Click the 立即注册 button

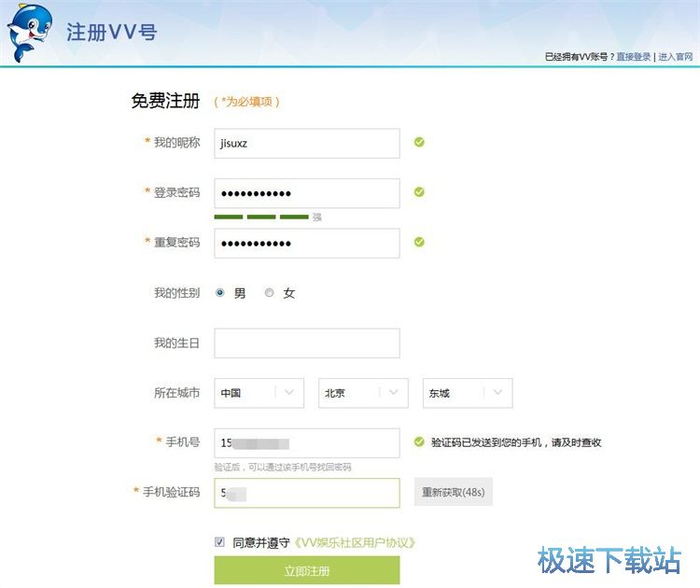tap(307, 570)
